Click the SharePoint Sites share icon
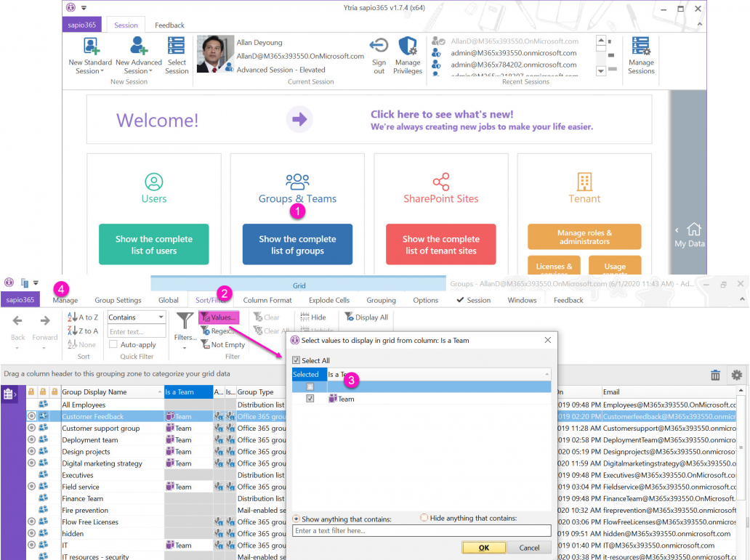This screenshot has width=750, height=560. (441, 182)
